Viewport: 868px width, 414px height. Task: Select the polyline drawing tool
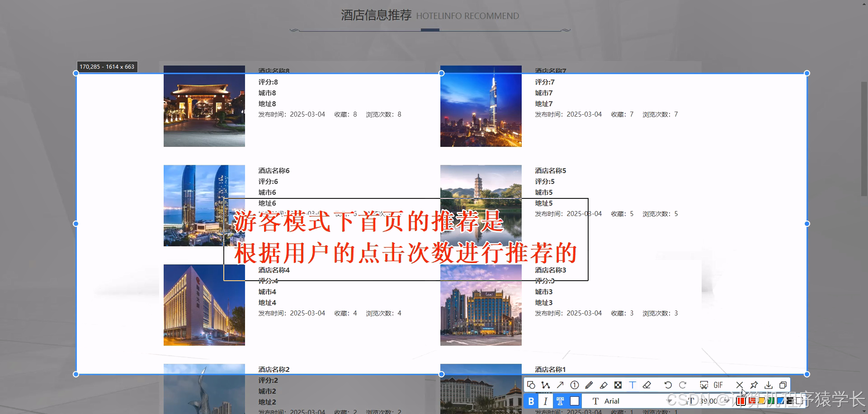click(x=546, y=385)
